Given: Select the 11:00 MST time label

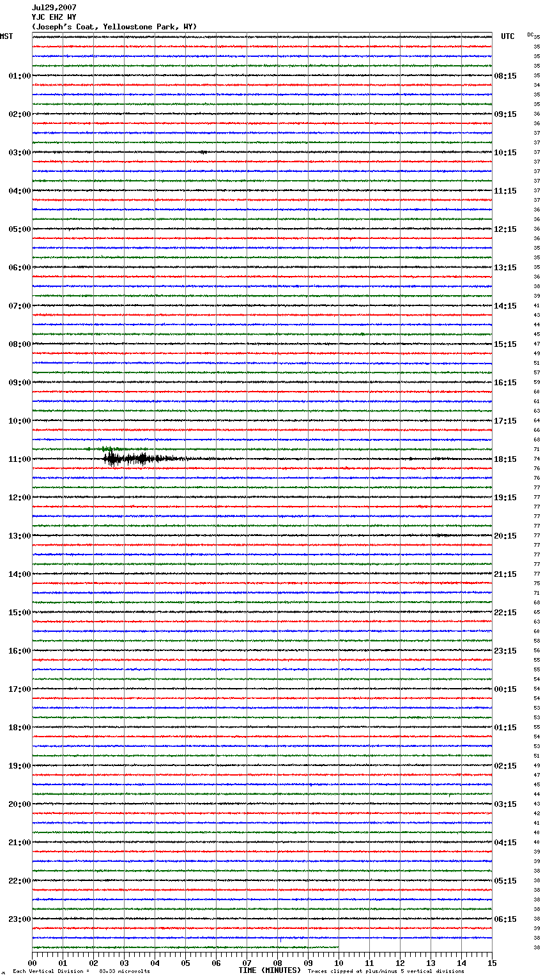Looking at the screenshot, I should (20, 459).
